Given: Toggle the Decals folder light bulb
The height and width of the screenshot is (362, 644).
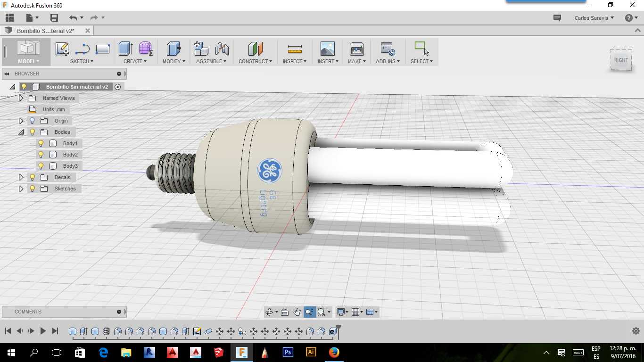Looking at the screenshot, I should (x=32, y=177).
